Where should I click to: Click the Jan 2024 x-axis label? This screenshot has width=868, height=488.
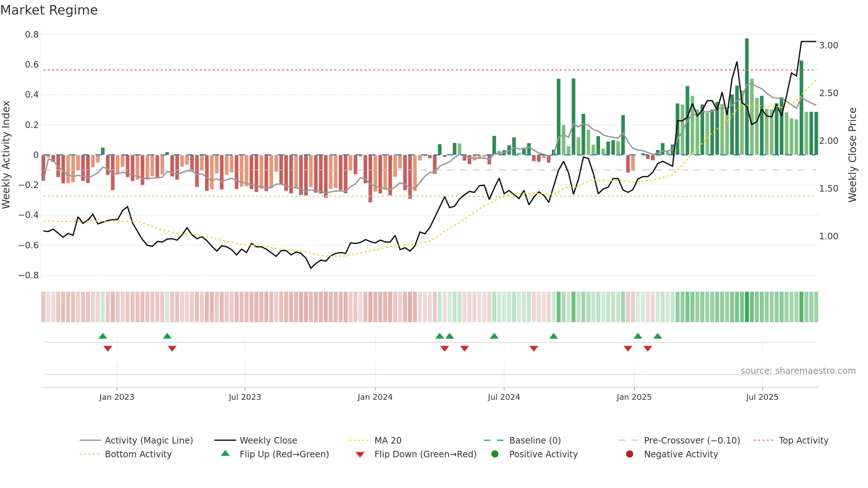pos(375,397)
